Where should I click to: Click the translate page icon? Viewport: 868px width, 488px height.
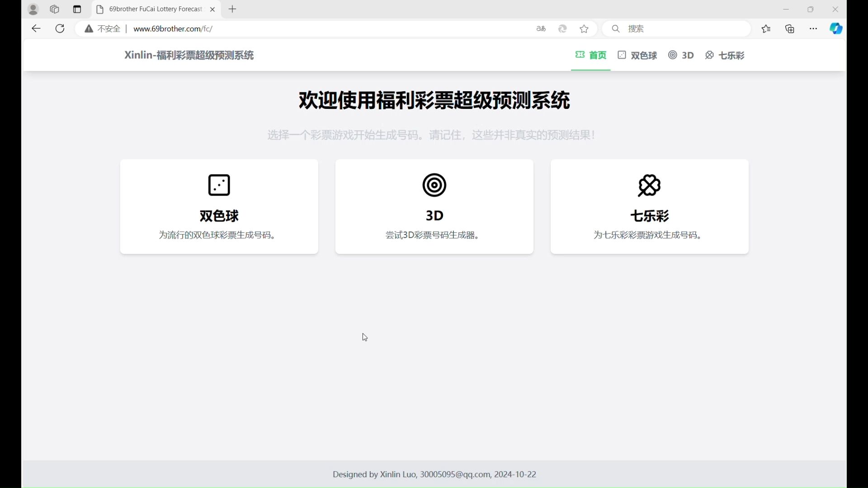coord(541,29)
